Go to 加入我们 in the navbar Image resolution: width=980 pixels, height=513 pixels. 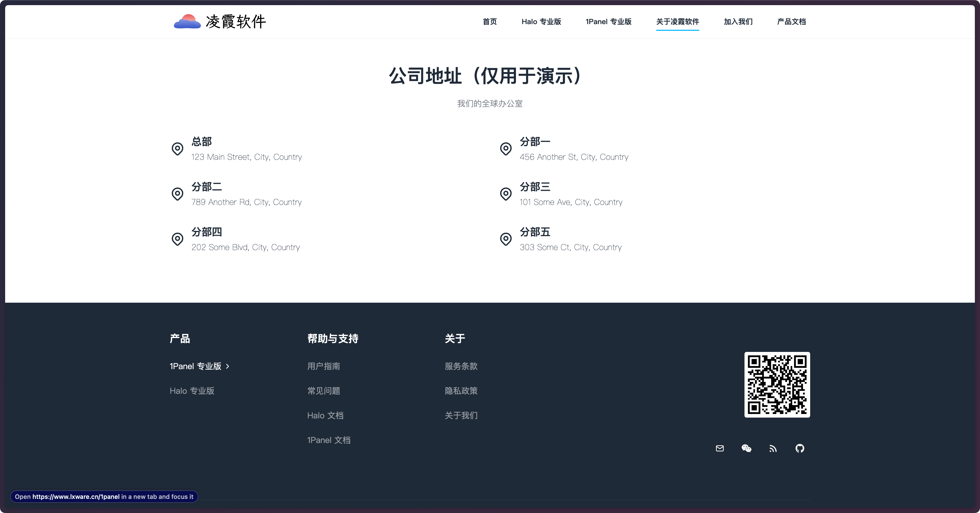tap(738, 22)
